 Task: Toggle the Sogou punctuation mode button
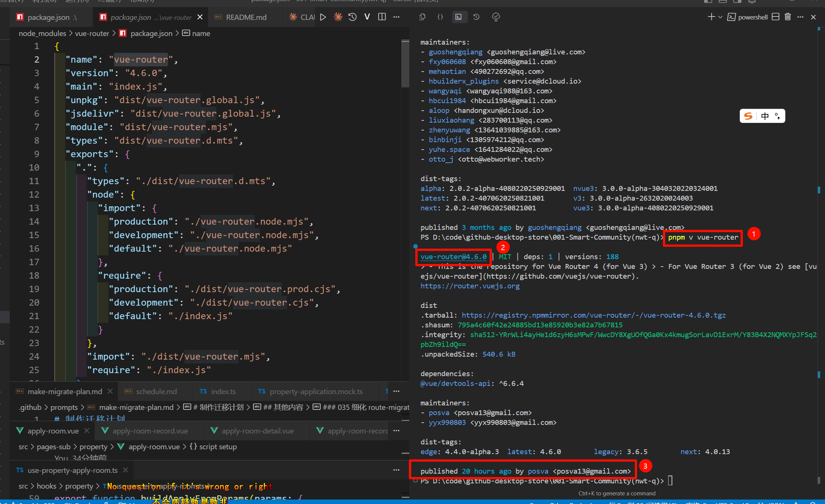777,116
